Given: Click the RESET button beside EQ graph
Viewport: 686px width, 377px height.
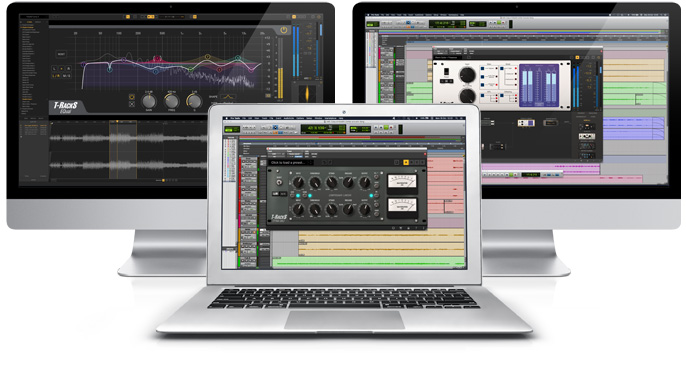Looking at the screenshot, I should point(61,54).
